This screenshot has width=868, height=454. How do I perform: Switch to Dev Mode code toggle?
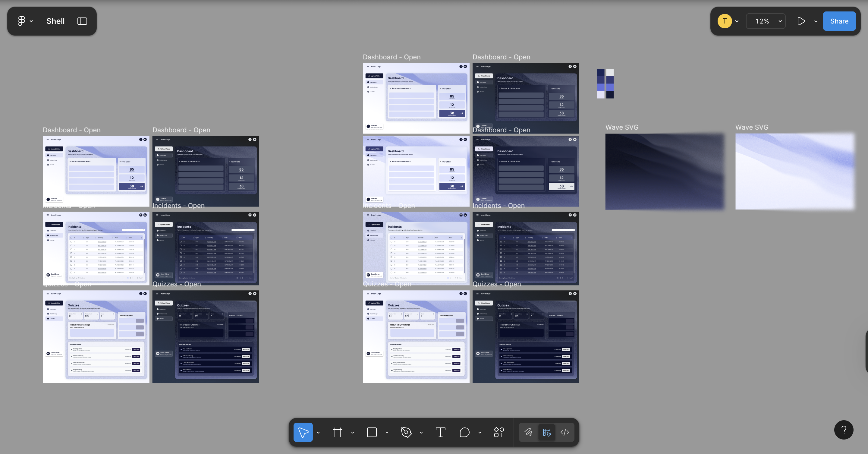(565, 432)
